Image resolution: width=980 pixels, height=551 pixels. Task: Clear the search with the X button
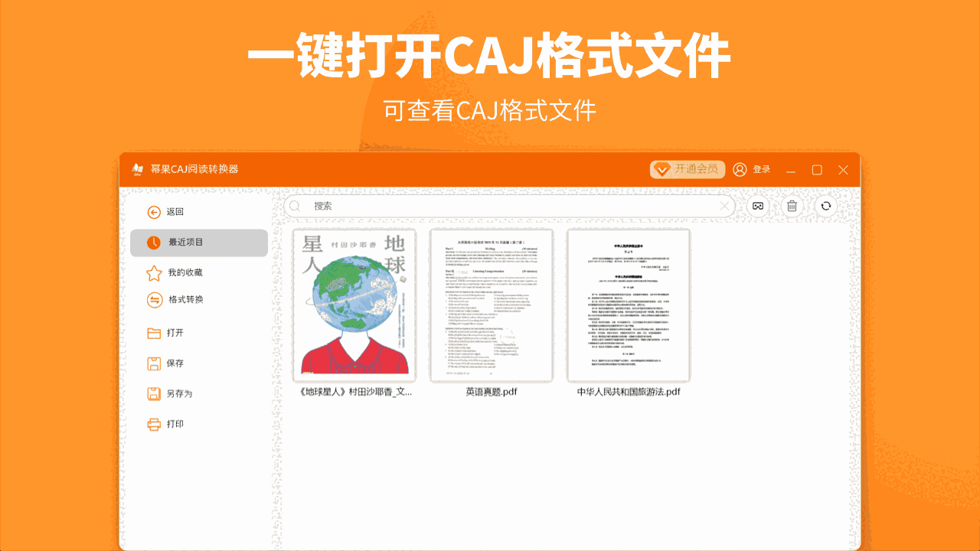pos(724,206)
